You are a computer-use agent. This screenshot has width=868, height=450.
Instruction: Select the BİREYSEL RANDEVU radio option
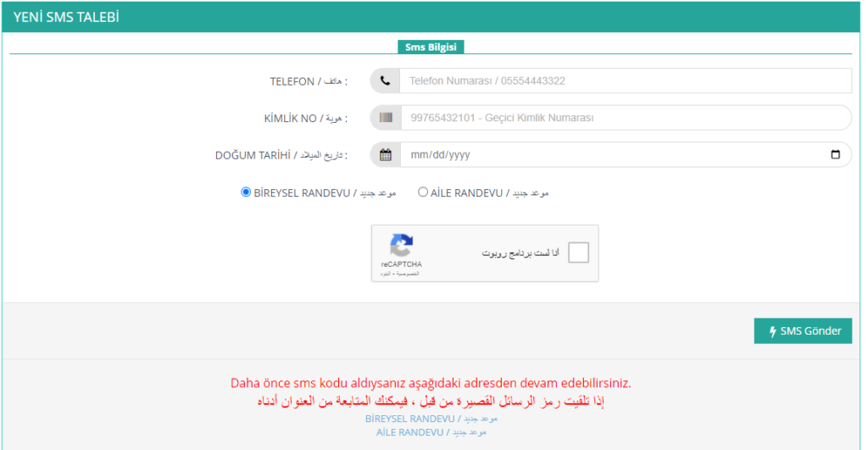[x=246, y=192]
